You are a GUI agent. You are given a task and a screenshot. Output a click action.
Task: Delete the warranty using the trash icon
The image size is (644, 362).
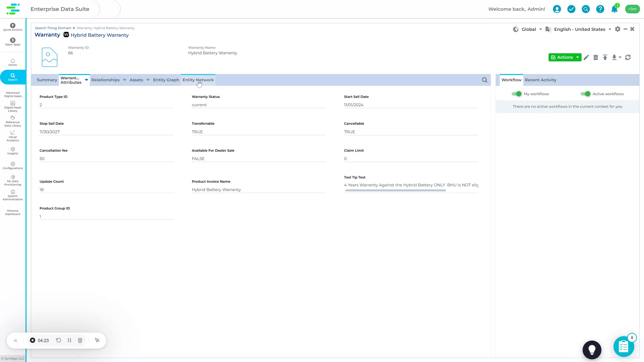tap(596, 57)
